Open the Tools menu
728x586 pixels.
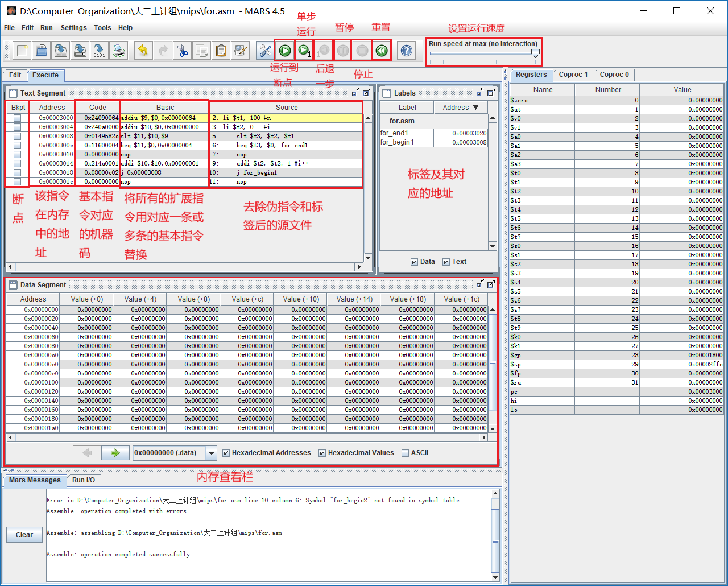click(x=102, y=28)
